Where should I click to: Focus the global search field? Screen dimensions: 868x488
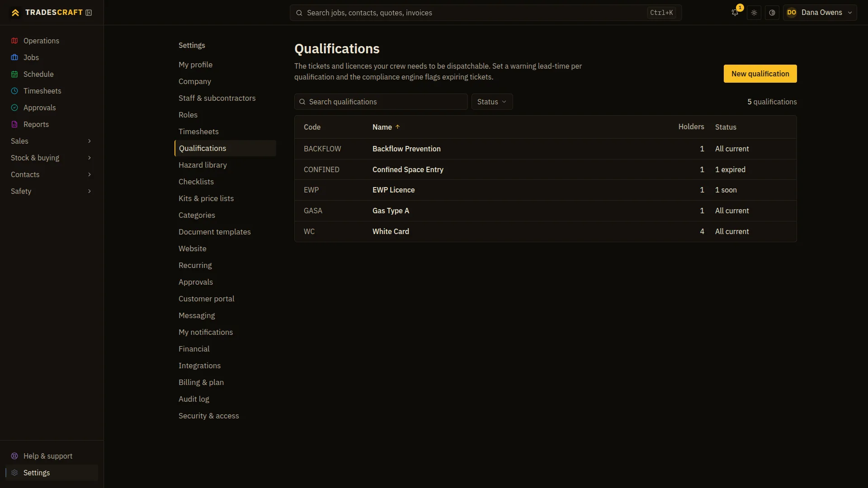tap(486, 13)
